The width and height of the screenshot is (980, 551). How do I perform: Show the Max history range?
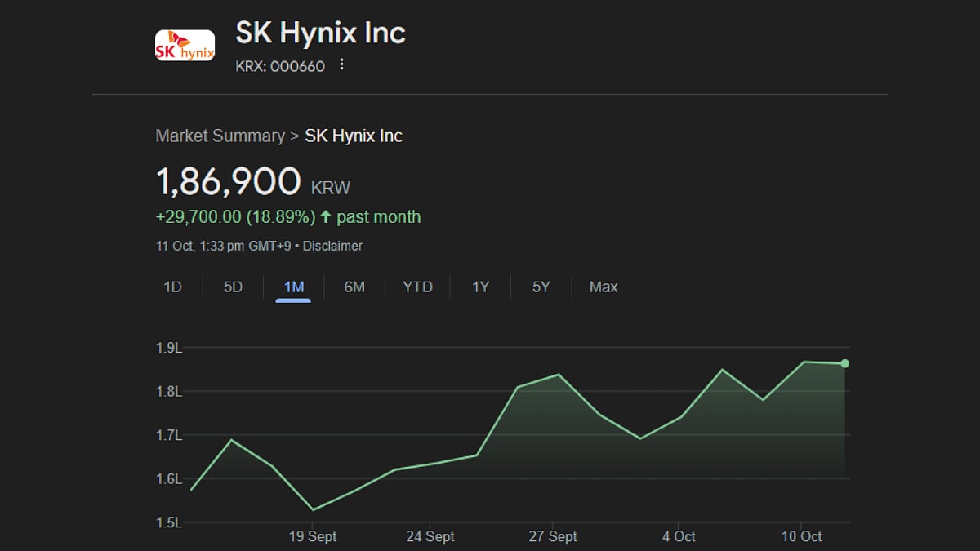(604, 287)
